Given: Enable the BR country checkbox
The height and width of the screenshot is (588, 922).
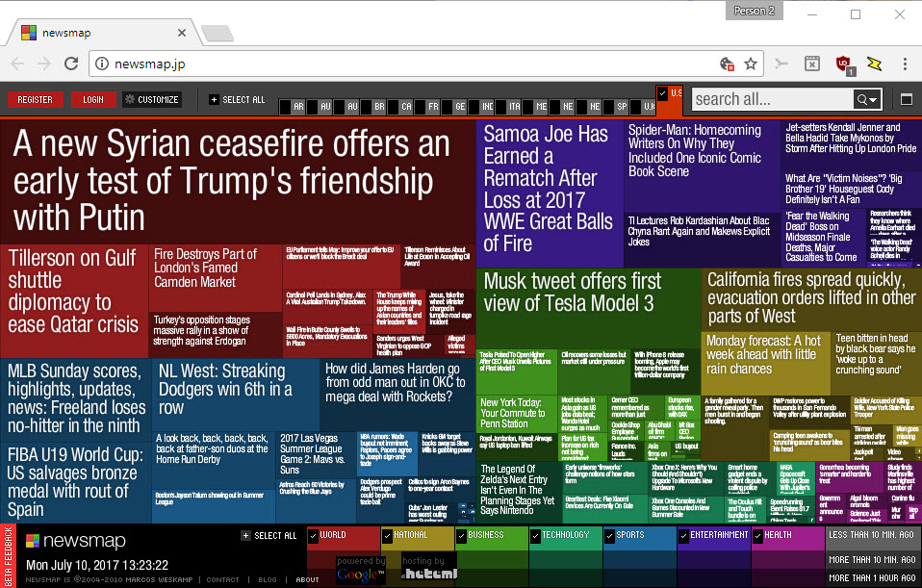Looking at the screenshot, I should 366,107.
